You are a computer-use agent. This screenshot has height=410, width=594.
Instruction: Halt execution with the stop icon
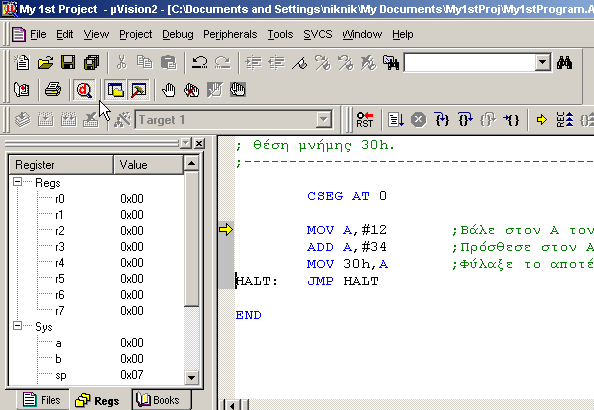[419, 120]
